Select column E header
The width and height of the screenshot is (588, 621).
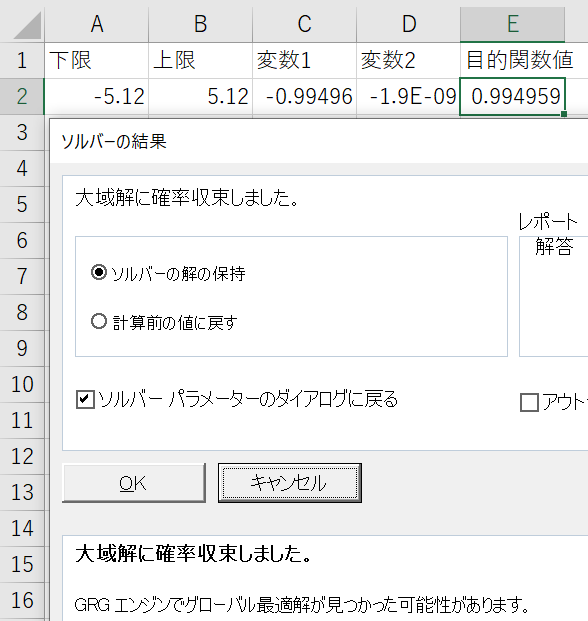[x=512, y=24]
